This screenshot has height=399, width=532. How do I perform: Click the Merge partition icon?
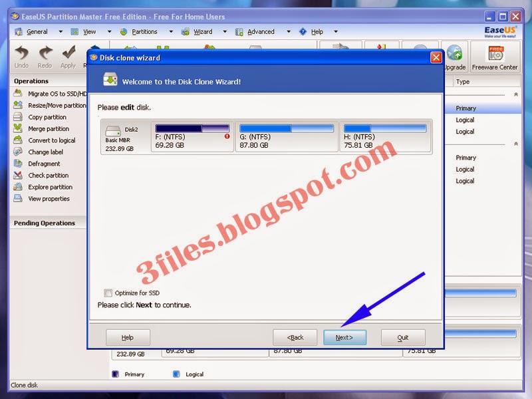[18, 128]
